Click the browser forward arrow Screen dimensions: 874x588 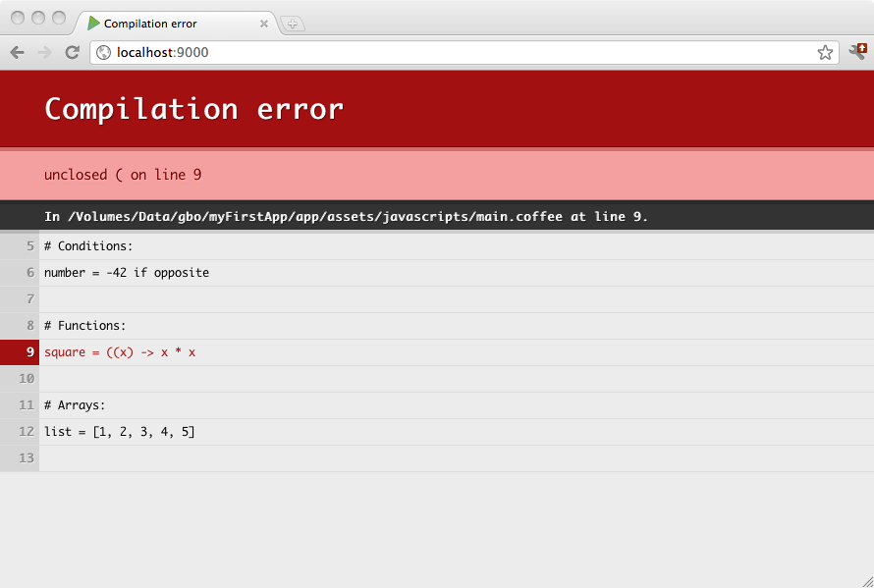(44, 52)
